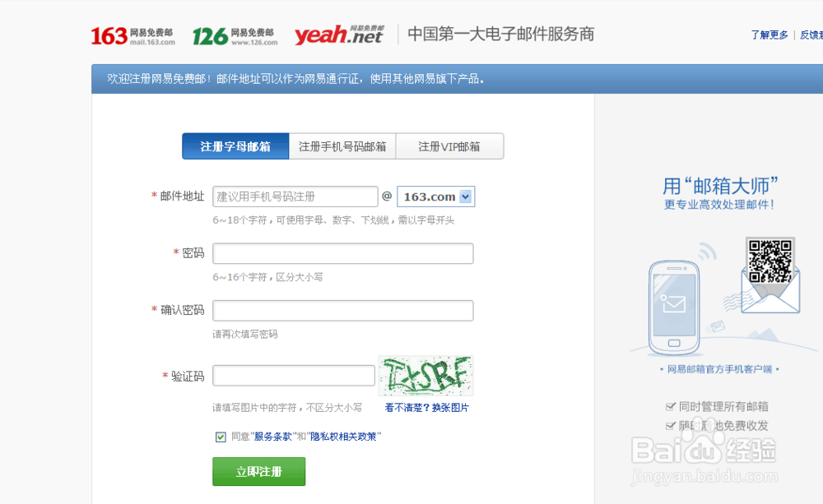Screen dimensions: 823x504
Task: Focus the 邮件地址 input field
Action: 295,197
